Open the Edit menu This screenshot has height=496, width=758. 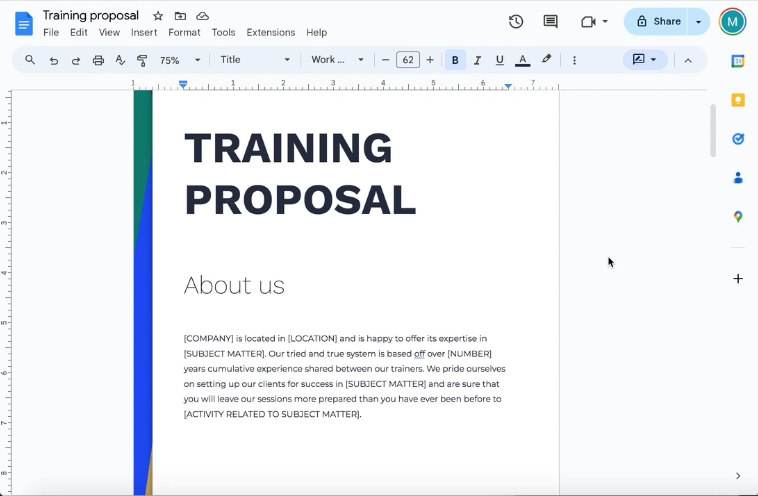click(x=79, y=32)
